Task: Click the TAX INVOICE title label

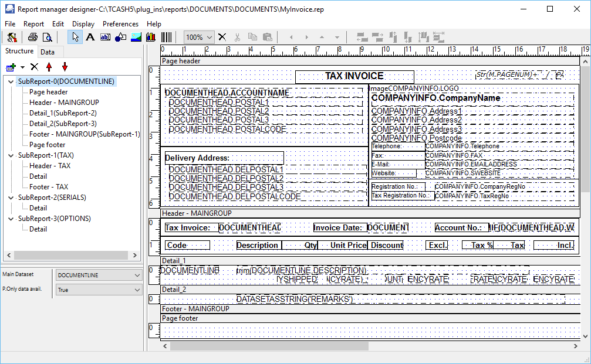Action: [354, 76]
